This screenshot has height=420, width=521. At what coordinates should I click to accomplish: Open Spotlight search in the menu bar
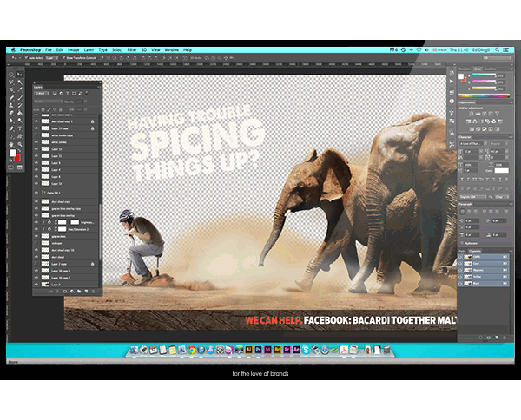(x=497, y=49)
